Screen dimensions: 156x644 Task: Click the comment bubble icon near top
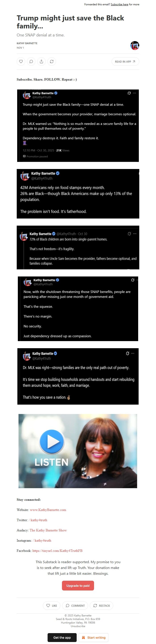pyautogui.click(x=31, y=62)
